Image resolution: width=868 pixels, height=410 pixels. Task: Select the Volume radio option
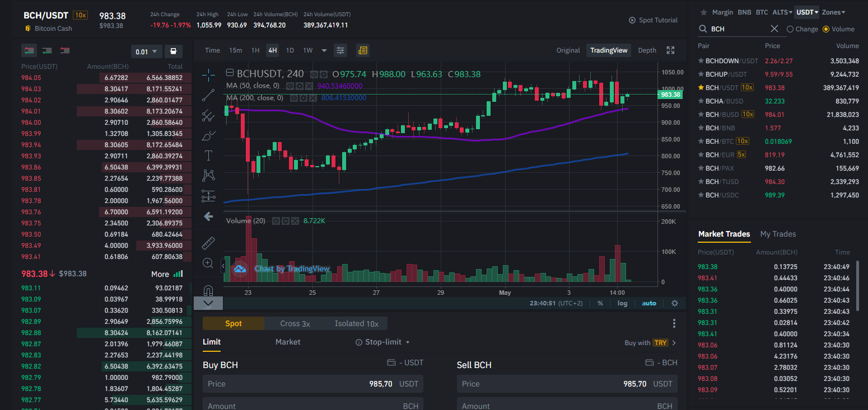pyautogui.click(x=838, y=29)
